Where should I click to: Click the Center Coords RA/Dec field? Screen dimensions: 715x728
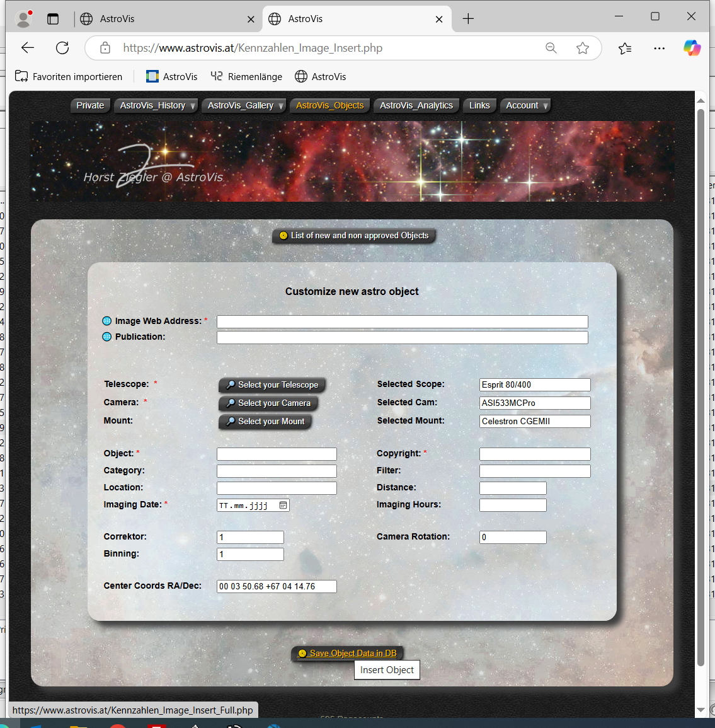tap(277, 586)
